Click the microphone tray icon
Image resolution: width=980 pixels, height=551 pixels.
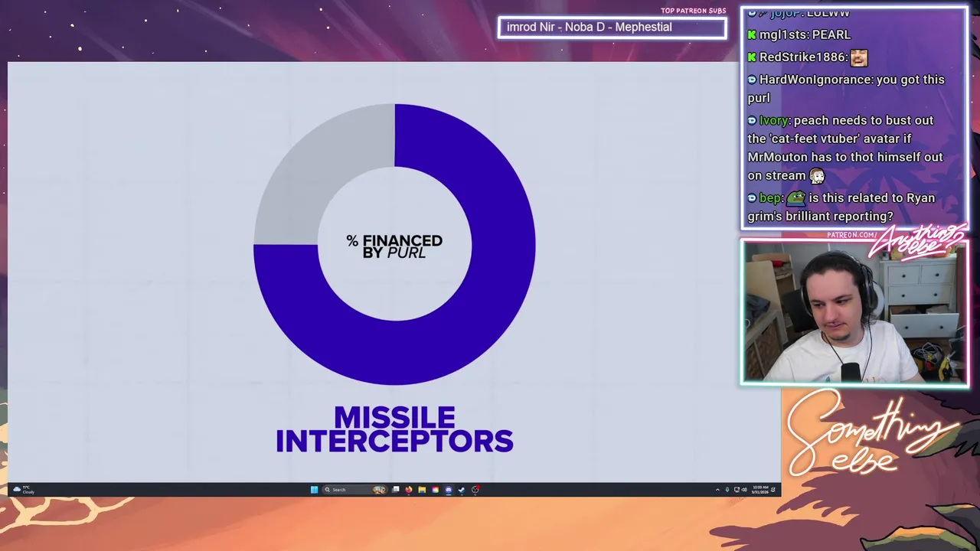pyautogui.click(x=727, y=490)
